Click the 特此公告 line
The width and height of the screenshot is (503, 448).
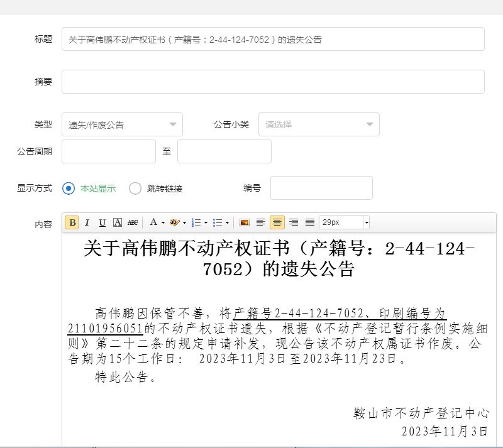click(x=125, y=377)
